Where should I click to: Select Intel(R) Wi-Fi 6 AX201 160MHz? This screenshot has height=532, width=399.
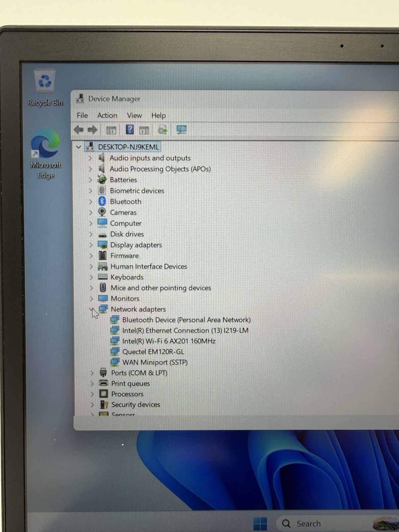point(169,341)
